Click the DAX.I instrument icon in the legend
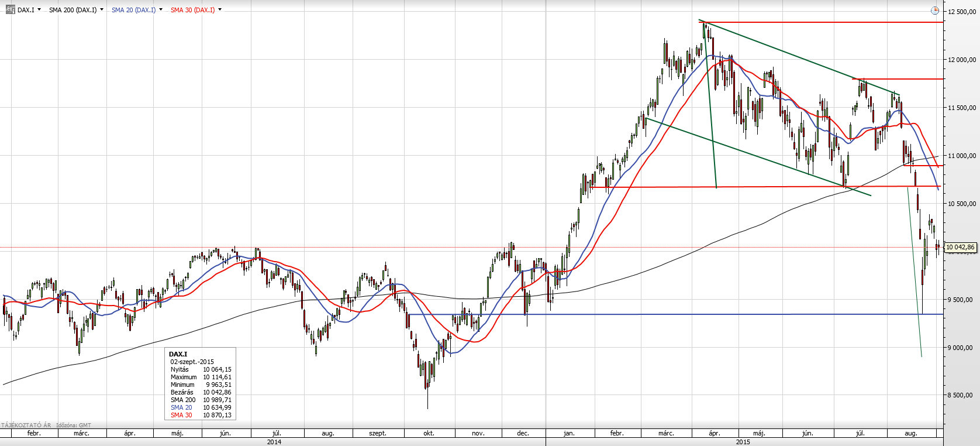This screenshot has width=980, height=446. click(x=11, y=9)
